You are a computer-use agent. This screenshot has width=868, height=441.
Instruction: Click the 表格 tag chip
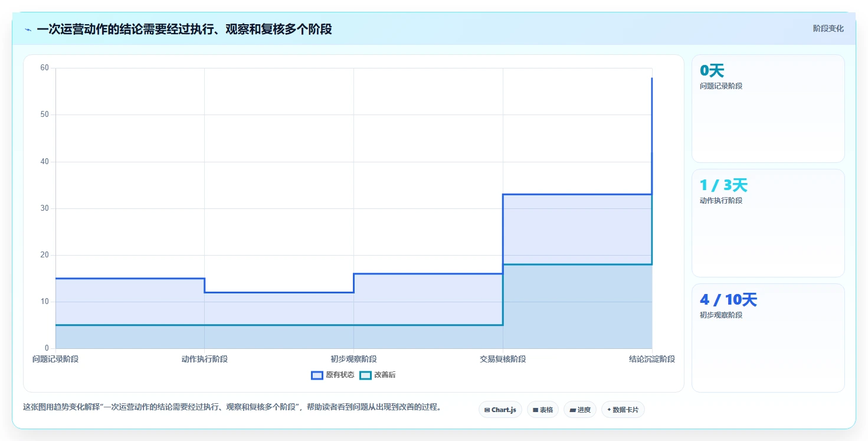pos(543,410)
